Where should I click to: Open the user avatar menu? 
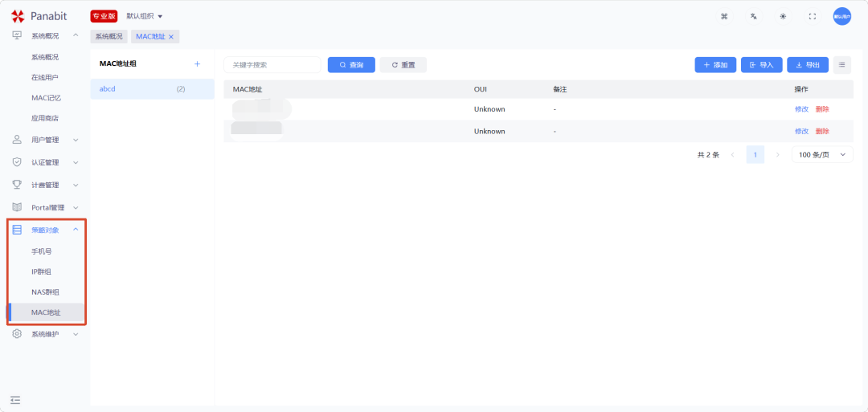pos(842,17)
